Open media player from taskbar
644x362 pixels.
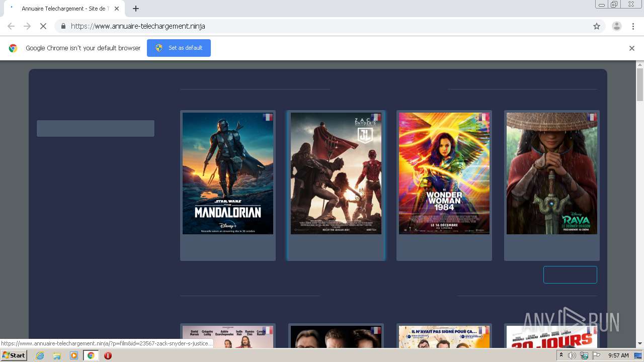(x=74, y=355)
